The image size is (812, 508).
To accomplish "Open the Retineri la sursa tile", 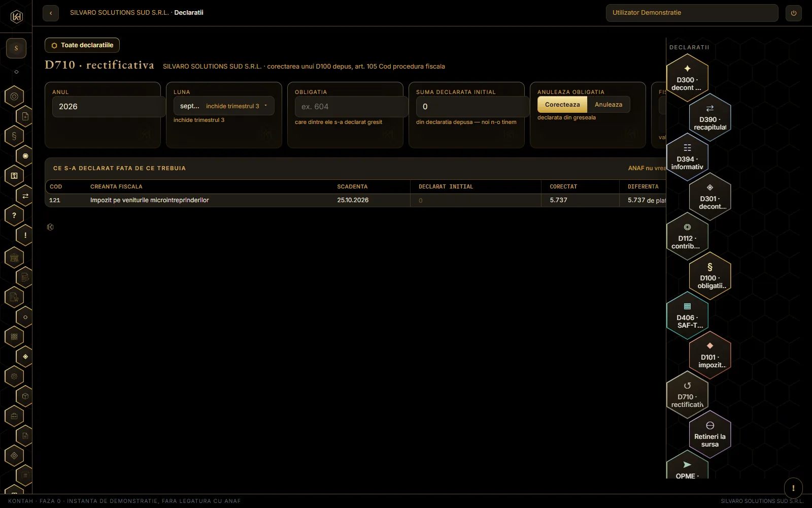I will coord(710,435).
